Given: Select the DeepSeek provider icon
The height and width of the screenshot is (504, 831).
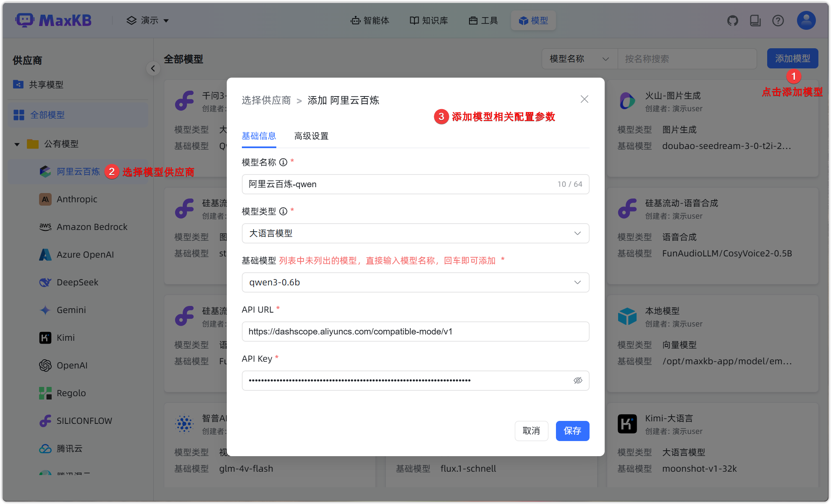Looking at the screenshot, I should [45, 282].
